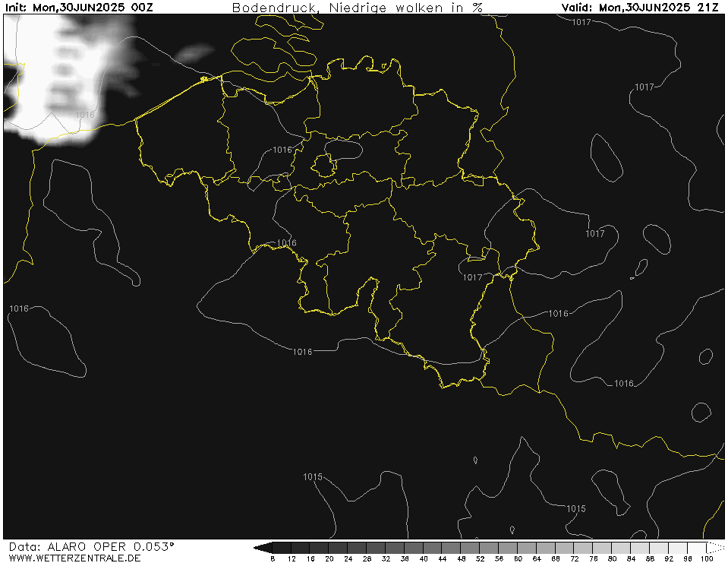Select the legend swatch between 24 and 28
Image resolution: width=728 pixels, height=563 pixels.
358,548
